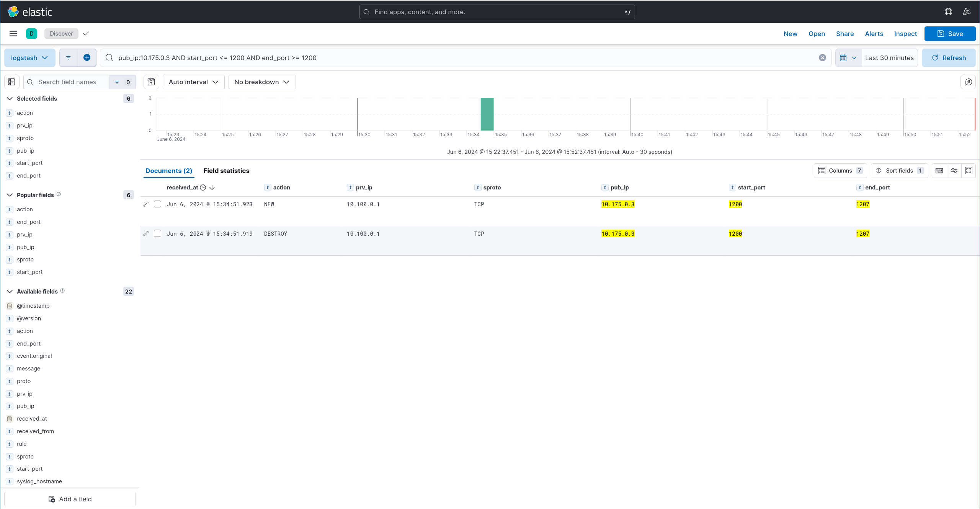Open the calendar quick date menu

click(x=848, y=58)
